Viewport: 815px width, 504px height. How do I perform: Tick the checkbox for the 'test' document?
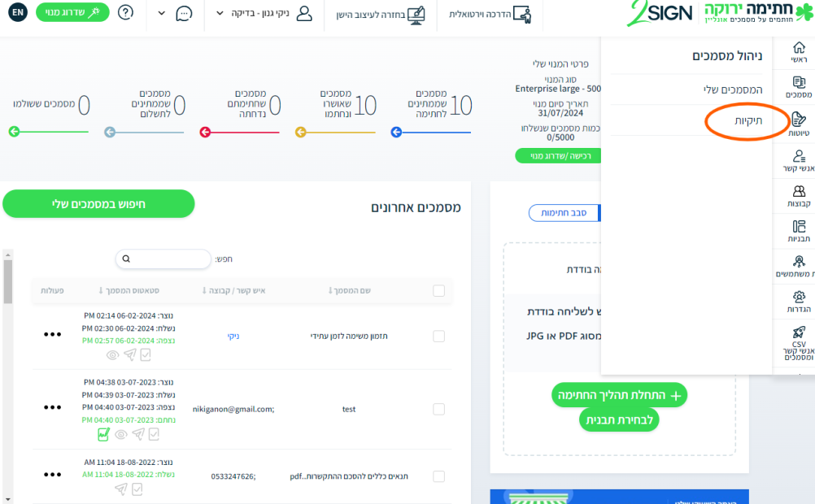[439, 410]
